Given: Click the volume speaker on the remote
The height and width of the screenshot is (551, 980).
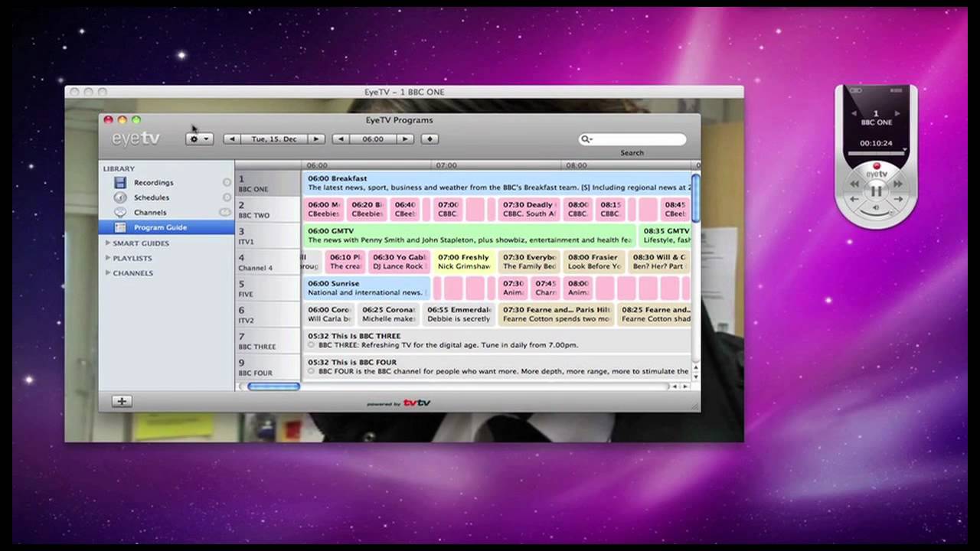Looking at the screenshot, I should pyautogui.click(x=877, y=207).
